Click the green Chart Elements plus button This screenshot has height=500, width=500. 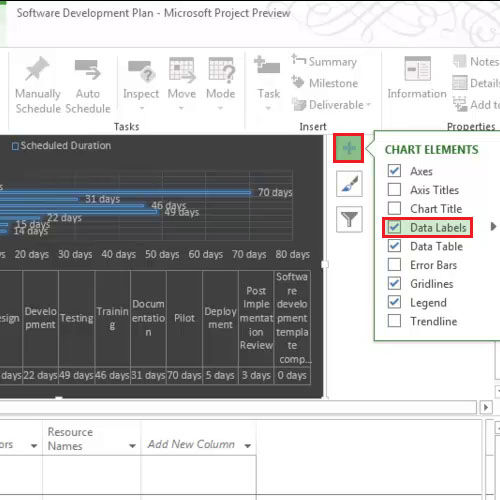click(x=349, y=148)
